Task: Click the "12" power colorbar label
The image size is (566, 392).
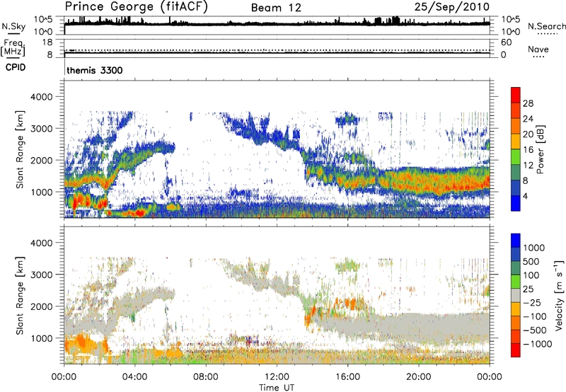Action: pos(528,166)
